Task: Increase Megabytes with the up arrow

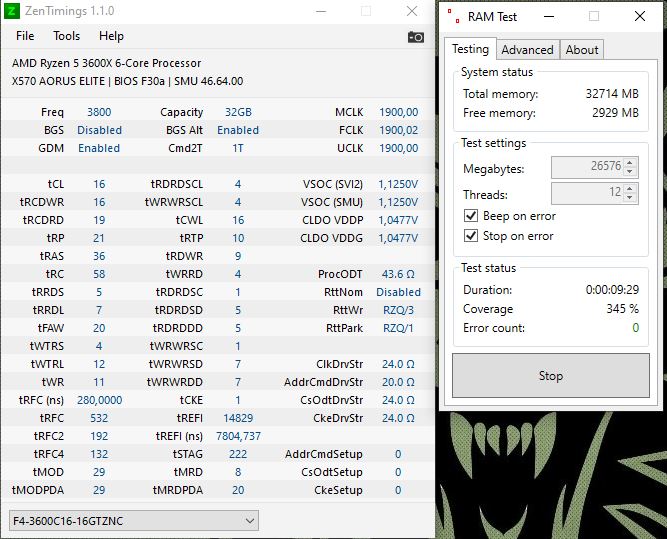Action: (630, 162)
